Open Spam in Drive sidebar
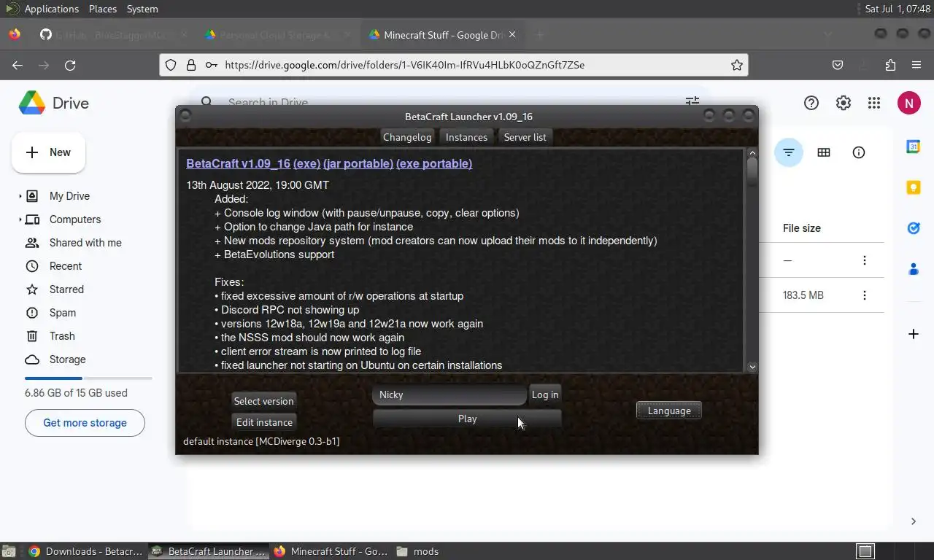934x560 pixels. click(63, 313)
